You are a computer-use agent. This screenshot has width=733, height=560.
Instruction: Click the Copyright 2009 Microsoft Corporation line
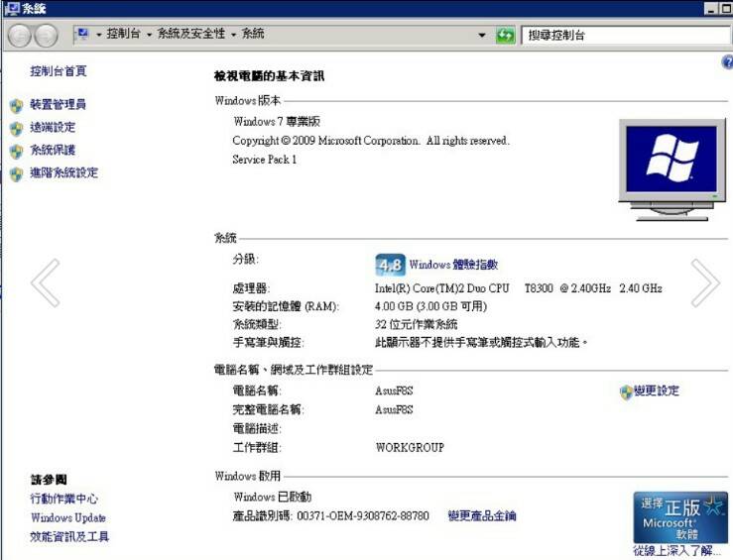tap(371, 141)
